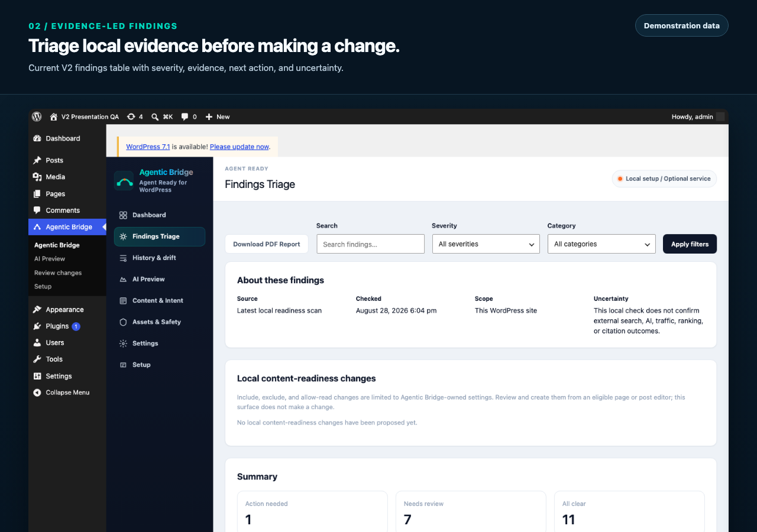Click Download PDF Report button

point(267,244)
